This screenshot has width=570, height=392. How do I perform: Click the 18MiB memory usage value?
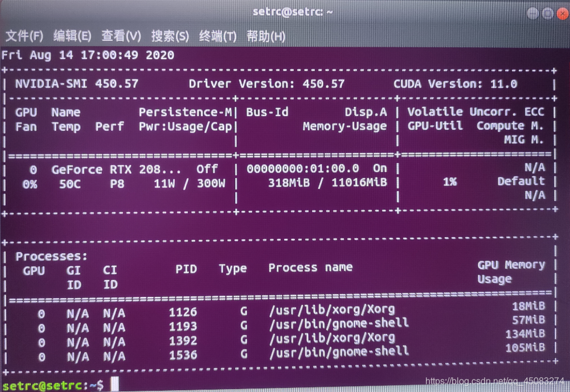point(528,306)
